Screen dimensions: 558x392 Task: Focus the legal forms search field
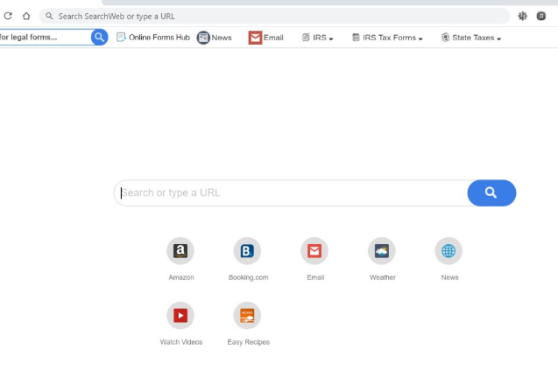pyautogui.click(x=46, y=37)
